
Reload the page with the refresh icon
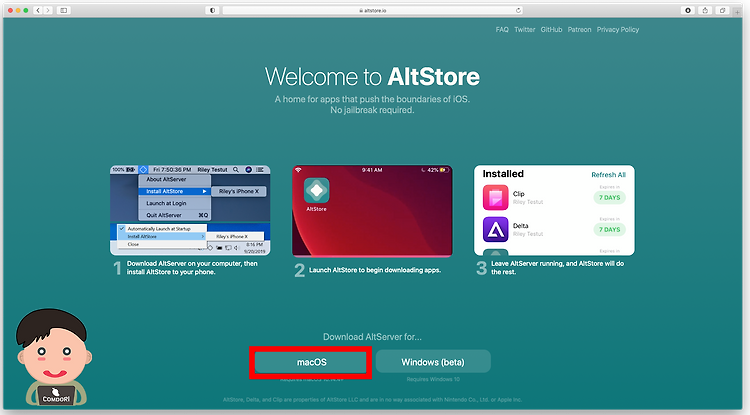pyautogui.click(x=518, y=10)
